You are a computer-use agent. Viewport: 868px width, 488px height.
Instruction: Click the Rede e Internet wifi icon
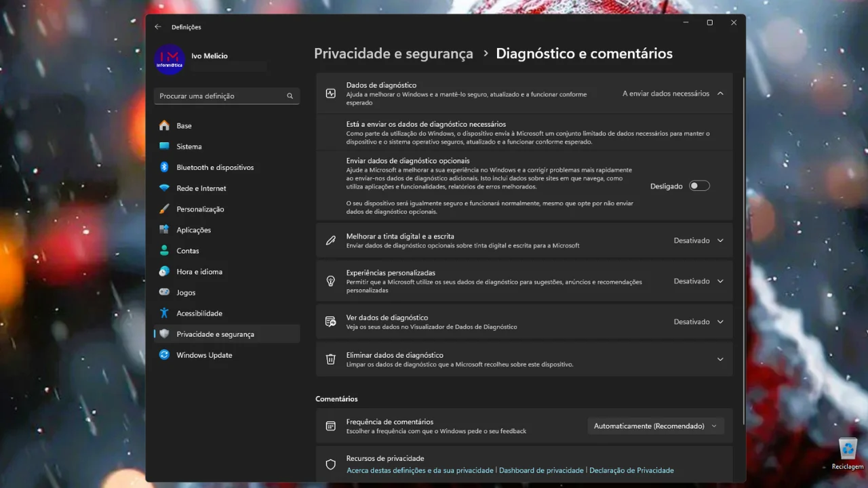point(164,188)
